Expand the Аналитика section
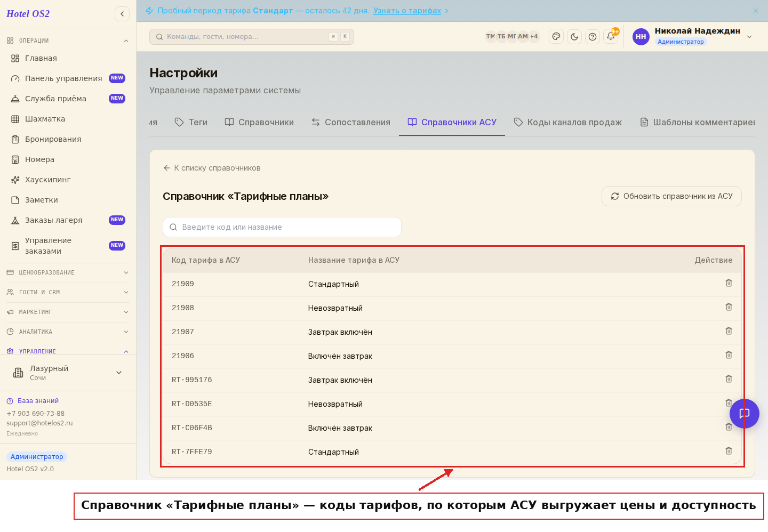Viewport: 768px width, 532px height. coord(68,332)
